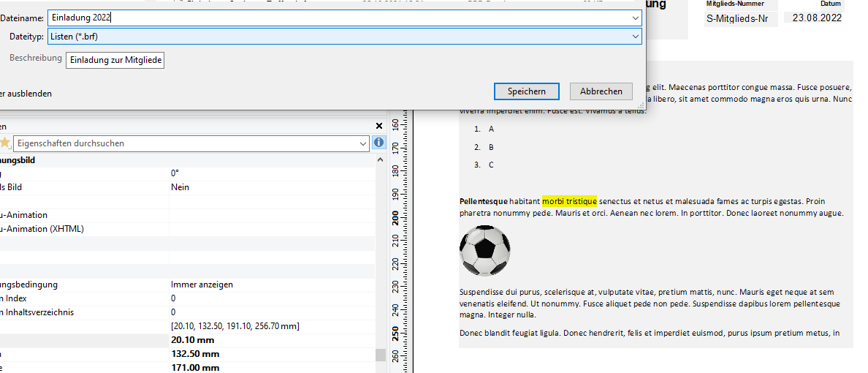Click the favorites star icon in properties panel

[x=5, y=143]
